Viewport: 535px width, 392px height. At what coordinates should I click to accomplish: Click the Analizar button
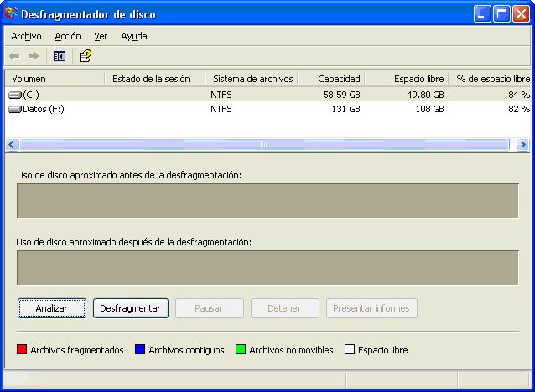(52, 308)
